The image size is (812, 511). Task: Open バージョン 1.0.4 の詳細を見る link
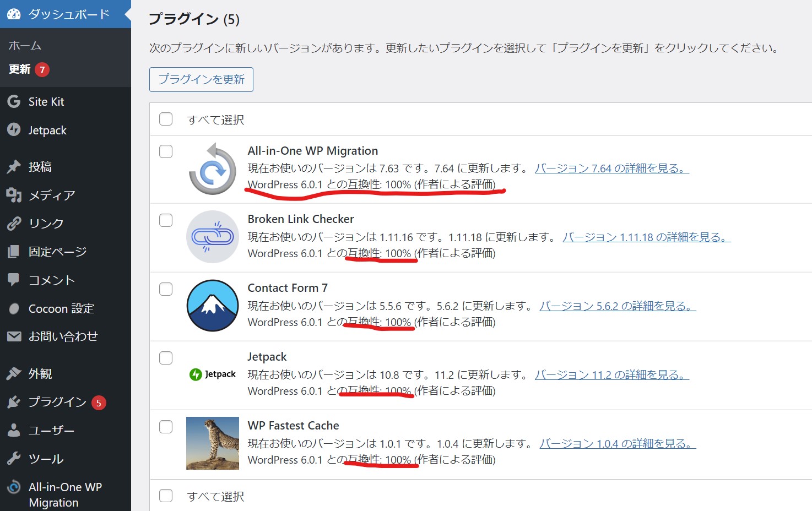coord(618,444)
